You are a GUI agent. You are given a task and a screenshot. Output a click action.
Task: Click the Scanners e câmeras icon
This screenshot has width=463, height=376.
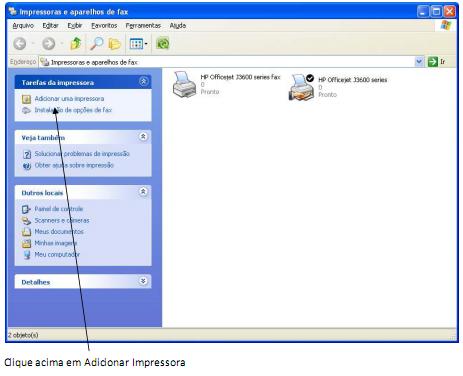click(x=26, y=221)
